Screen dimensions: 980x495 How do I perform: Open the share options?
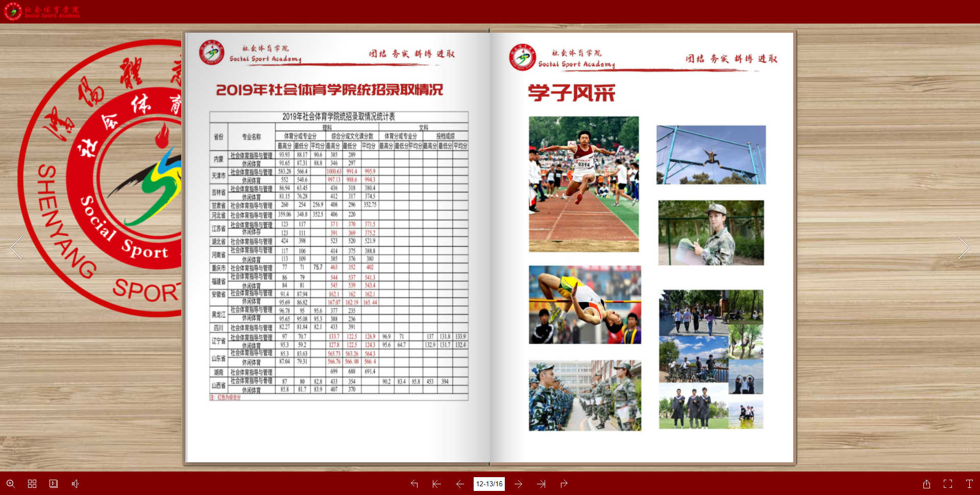click(x=926, y=484)
